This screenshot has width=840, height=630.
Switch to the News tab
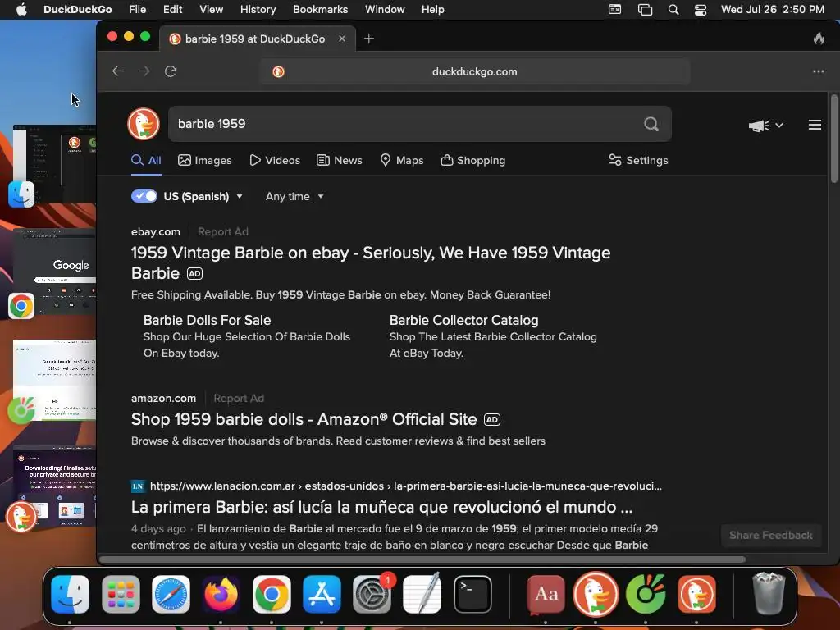(340, 160)
